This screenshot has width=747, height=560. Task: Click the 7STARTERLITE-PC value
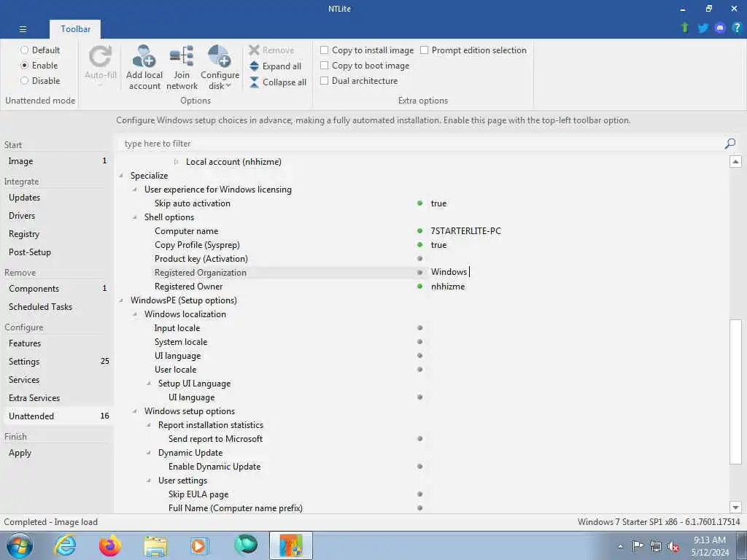[x=465, y=231]
